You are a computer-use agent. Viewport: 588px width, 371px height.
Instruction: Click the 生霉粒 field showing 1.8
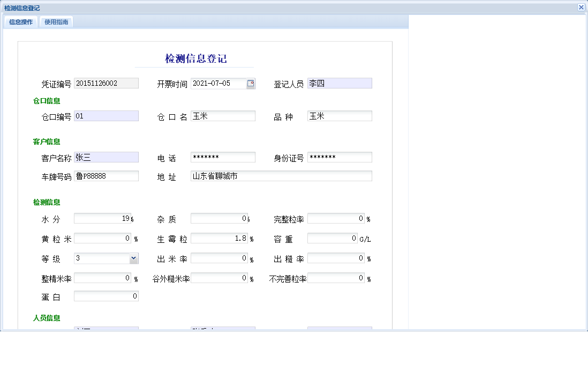[x=220, y=238]
